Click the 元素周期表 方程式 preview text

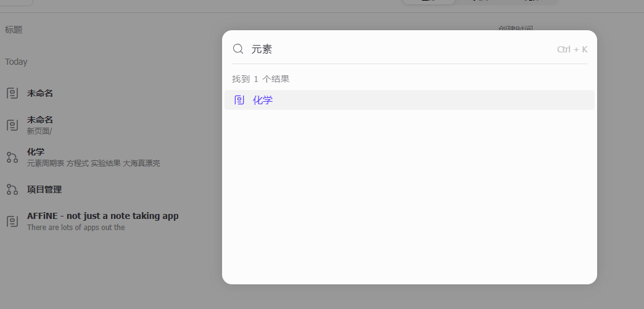[58, 163]
